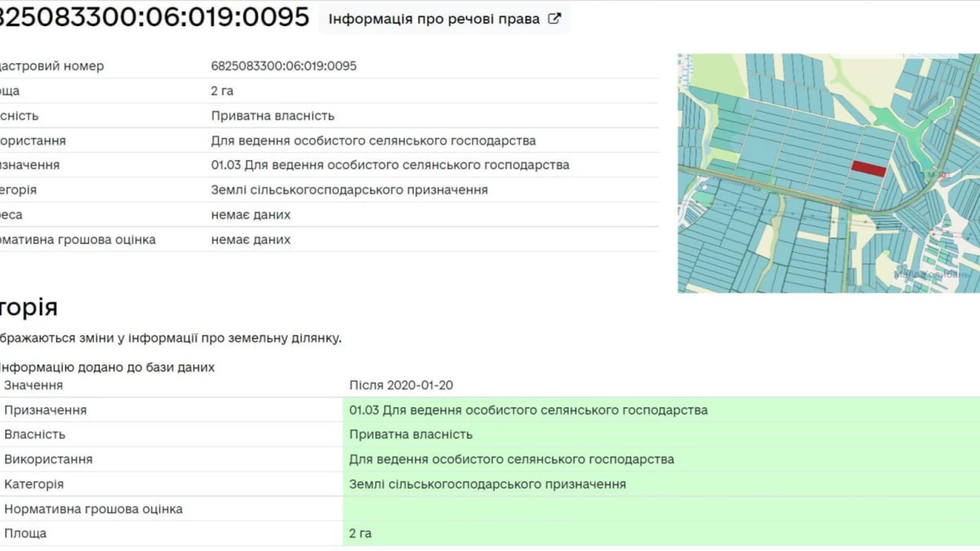Click the cadastral number in the page heading

[154, 17]
